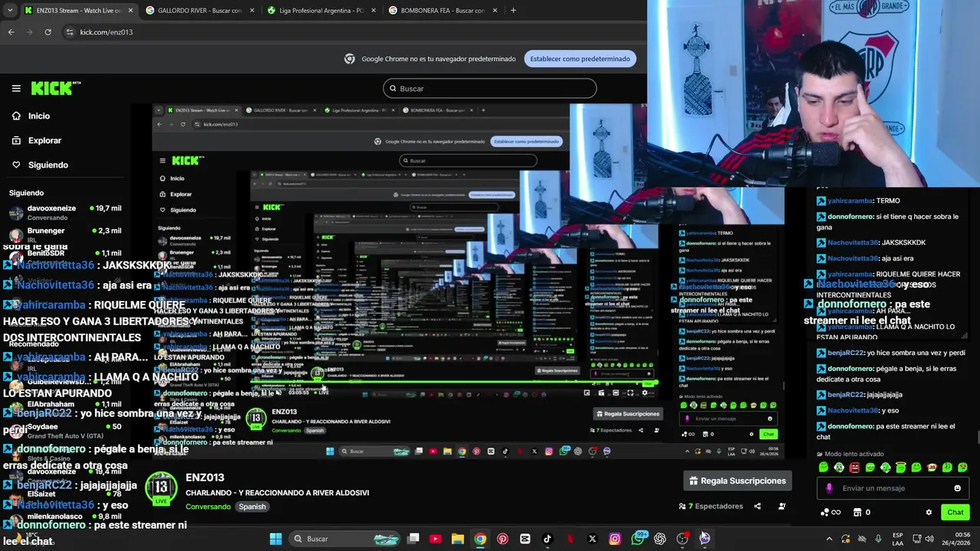Click the microphone tray icon
Viewport: 980px width, 551px height.
pyautogui.click(x=878, y=539)
